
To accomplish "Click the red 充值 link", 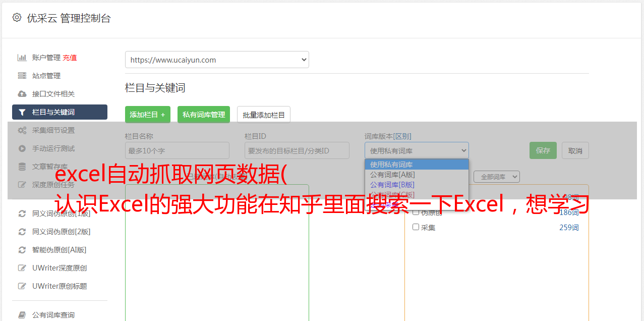I will (x=70, y=58).
